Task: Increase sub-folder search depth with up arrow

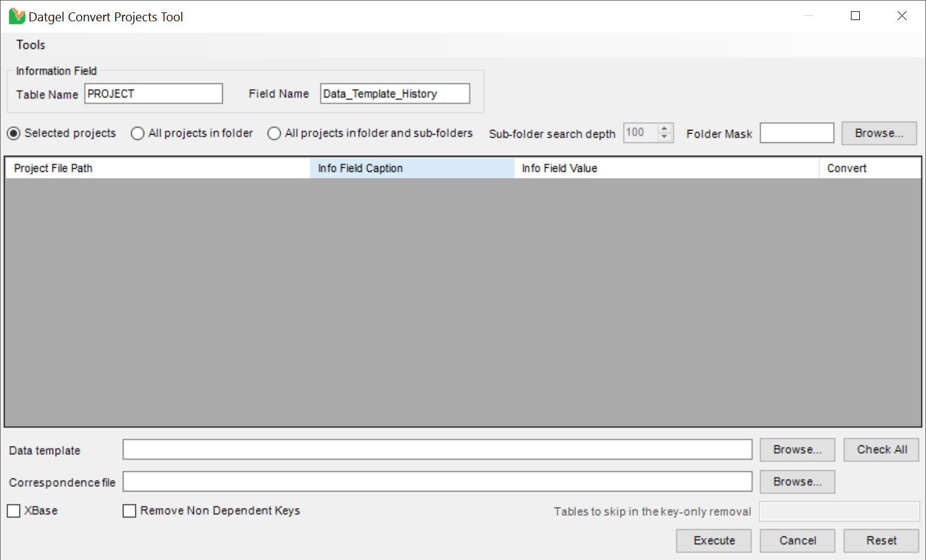Action: pyautogui.click(x=665, y=128)
